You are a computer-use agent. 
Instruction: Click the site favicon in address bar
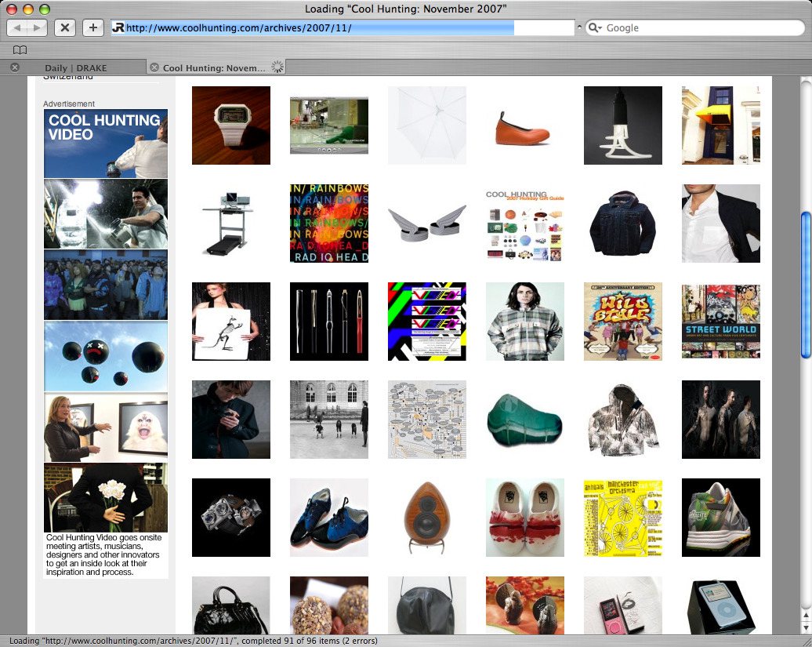point(118,28)
